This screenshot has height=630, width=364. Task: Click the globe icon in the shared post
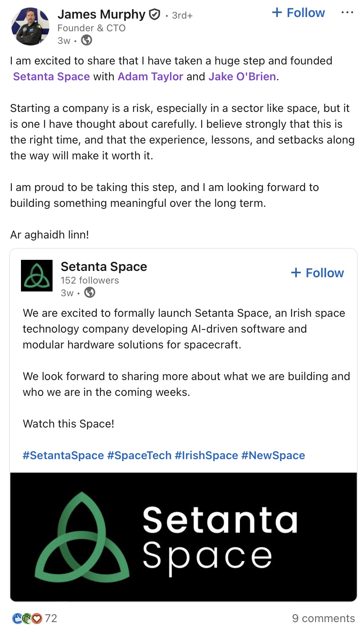[x=90, y=293]
